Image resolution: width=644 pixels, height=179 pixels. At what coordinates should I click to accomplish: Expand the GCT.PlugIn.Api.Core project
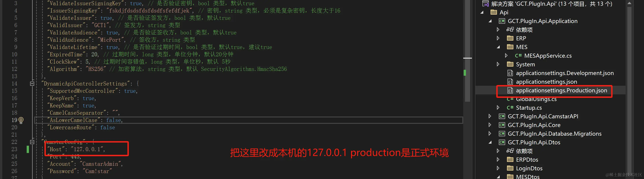[x=490, y=125]
